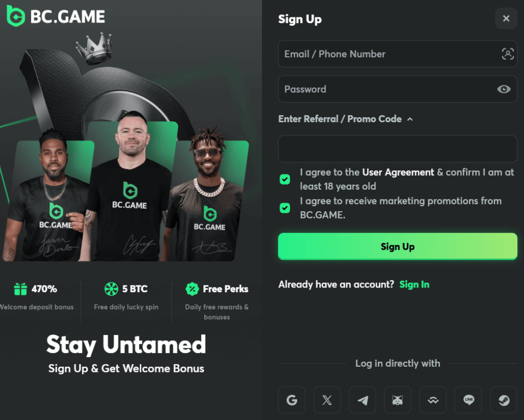524x420 pixels.
Task: Log in with the MetaMask fox icon
Action: click(398, 400)
